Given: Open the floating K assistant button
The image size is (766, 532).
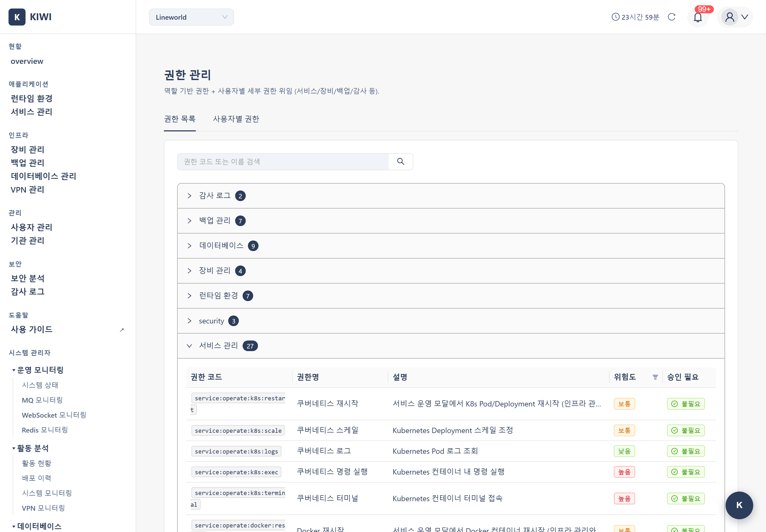Looking at the screenshot, I should pos(739,505).
